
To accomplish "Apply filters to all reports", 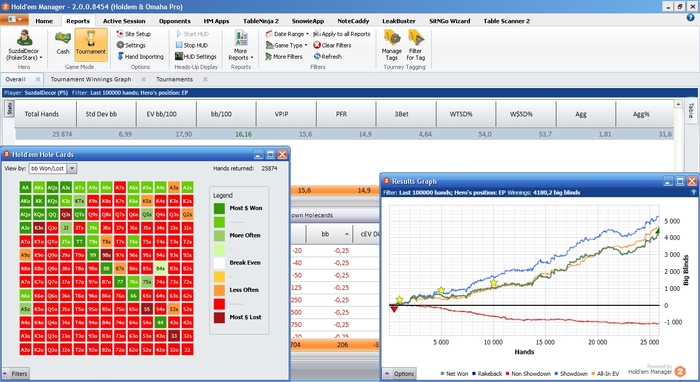I will coord(342,34).
